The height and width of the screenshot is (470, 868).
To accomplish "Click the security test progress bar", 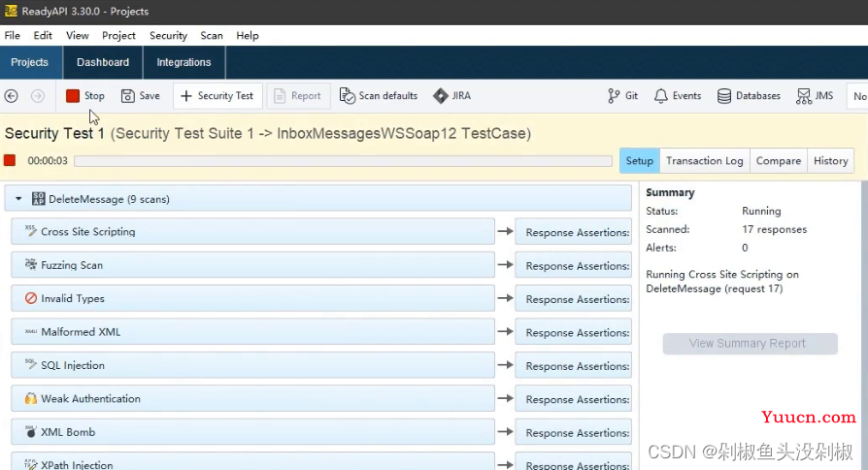I will pyautogui.click(x=343, y=160).
